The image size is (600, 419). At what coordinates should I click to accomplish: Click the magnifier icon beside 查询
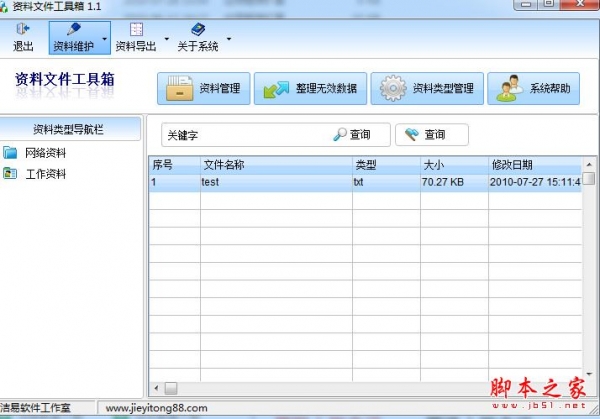(x=339, y=134)
